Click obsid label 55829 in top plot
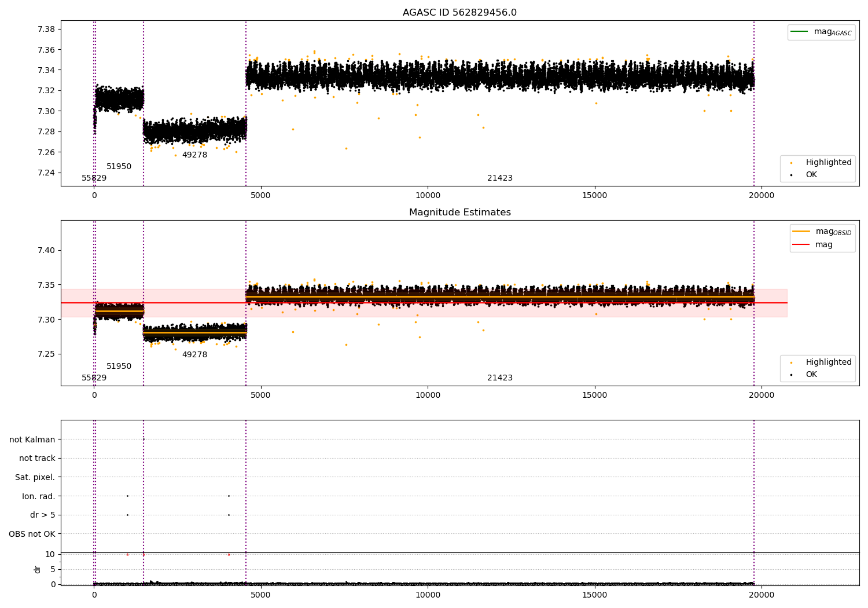 tap(94, 178)
